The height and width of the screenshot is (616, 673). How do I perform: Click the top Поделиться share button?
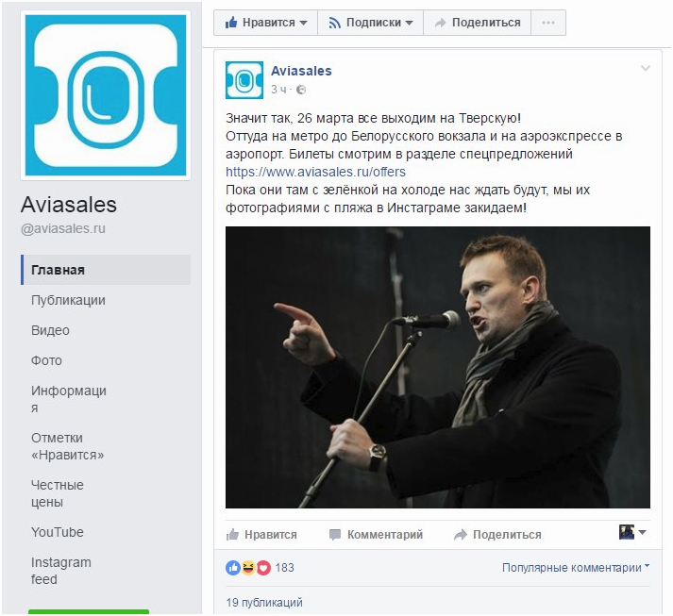click(x=478, y=23)
